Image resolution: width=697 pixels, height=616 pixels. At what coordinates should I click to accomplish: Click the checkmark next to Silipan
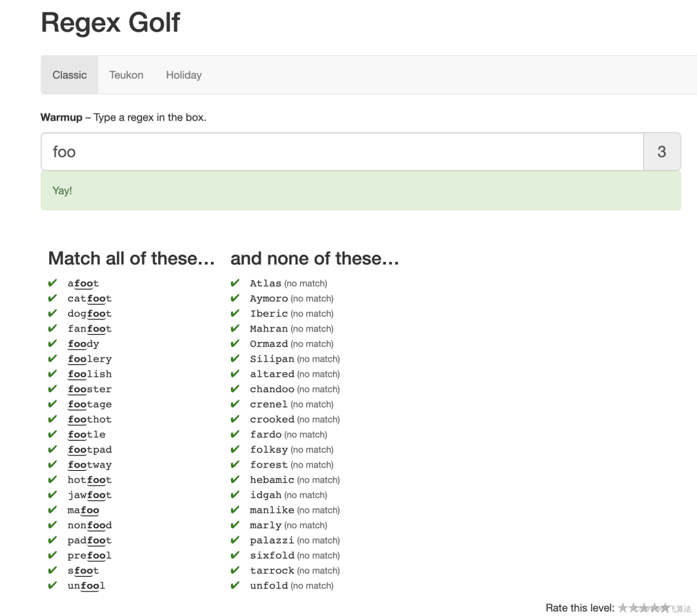(x=235, y=359)
